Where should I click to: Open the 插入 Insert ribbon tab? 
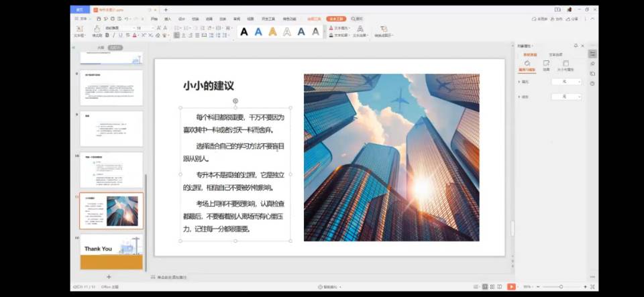pyautogui.click(x=168, y=19)
